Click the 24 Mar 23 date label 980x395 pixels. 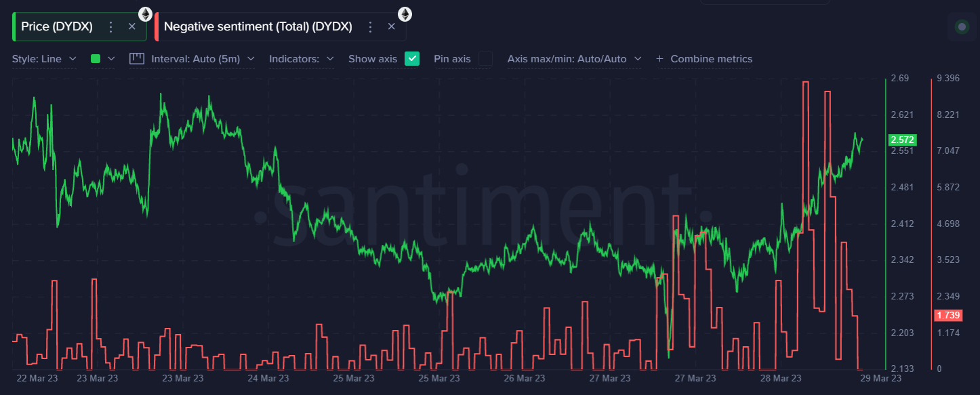(x=268, y=379)
